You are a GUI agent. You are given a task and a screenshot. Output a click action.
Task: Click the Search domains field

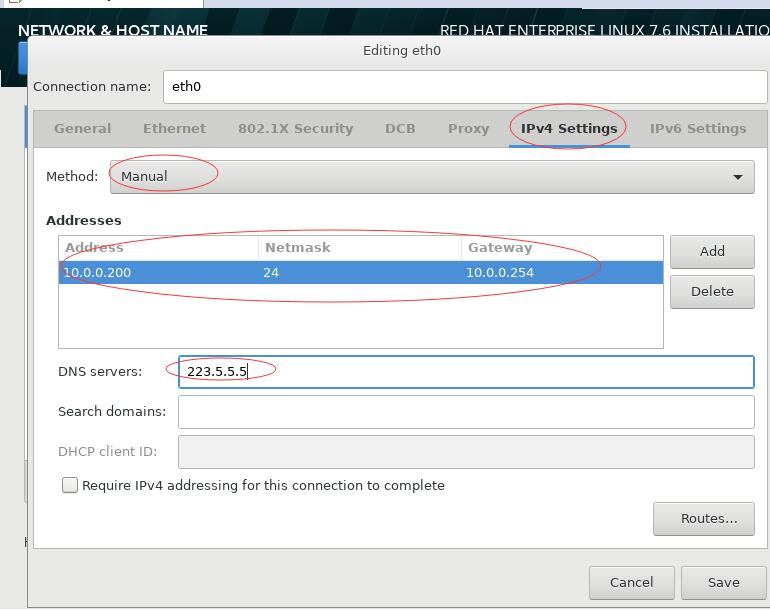tap(465, 411)
